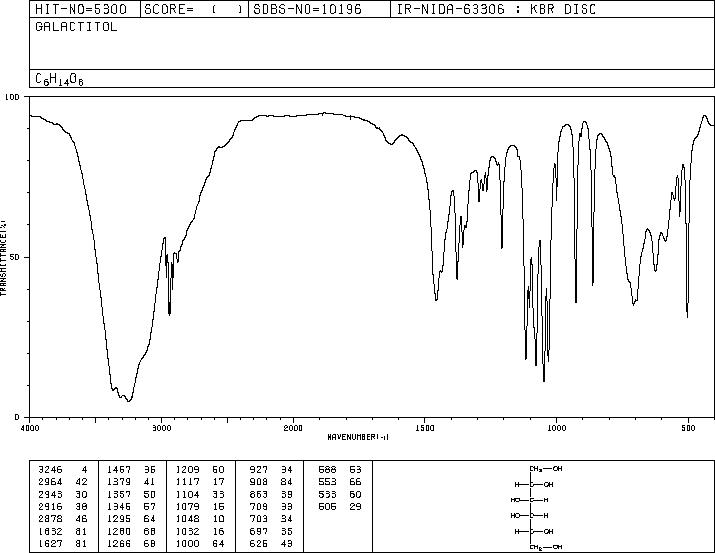Select the 927 peak entry in the table
Viewport: 715px width, 553px height.
271,469
